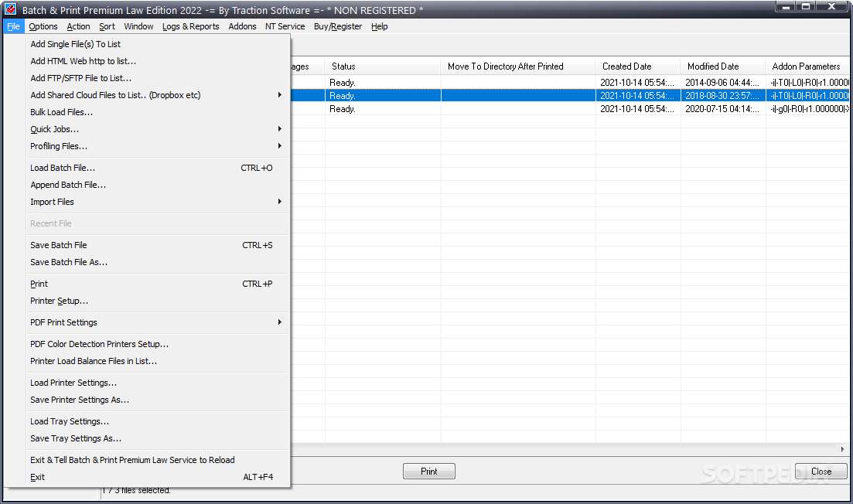Open the NT Service menu
Screen dimensions: 853x504
[285, 26]
